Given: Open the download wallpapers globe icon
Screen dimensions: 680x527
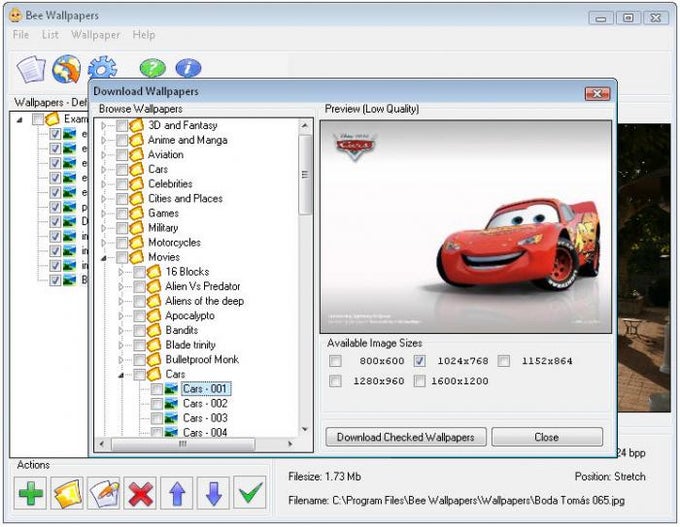Looking at the screenshot, I should pos(66,69).
